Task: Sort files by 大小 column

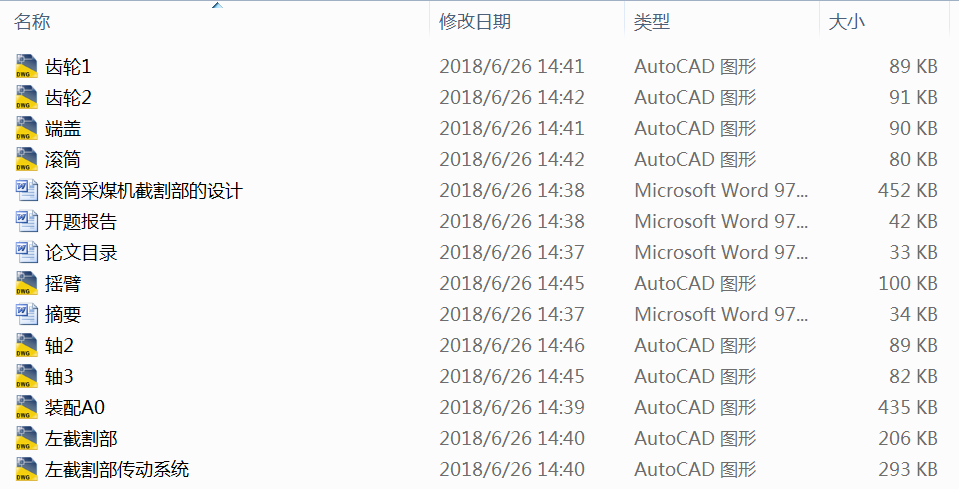Action: 846,22
